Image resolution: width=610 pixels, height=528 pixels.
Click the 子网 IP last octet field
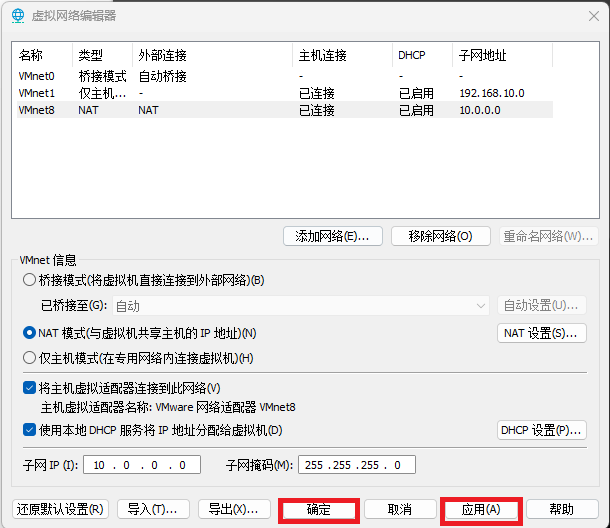tap(182, 465)
